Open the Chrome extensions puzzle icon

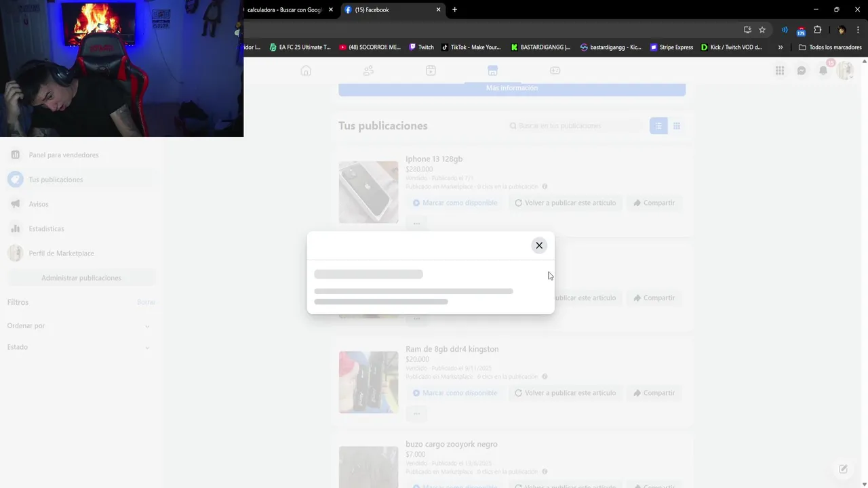(817, 30)
